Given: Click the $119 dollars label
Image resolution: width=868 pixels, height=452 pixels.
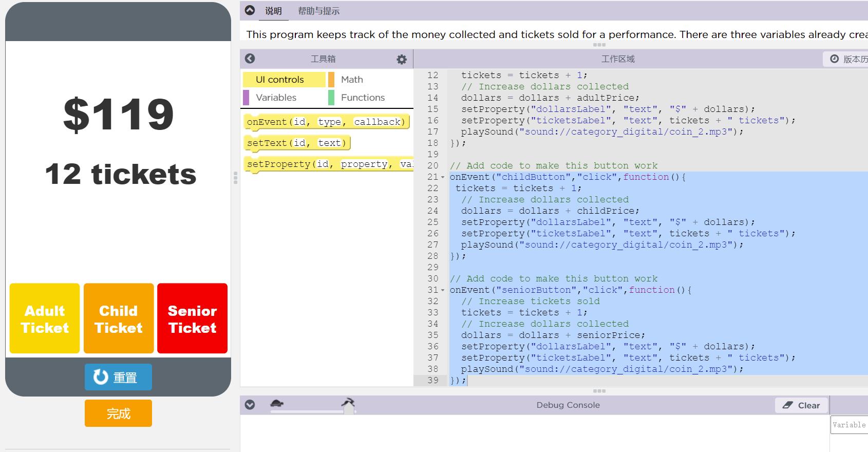Looking at the screenshot, I should coord(118,114).
